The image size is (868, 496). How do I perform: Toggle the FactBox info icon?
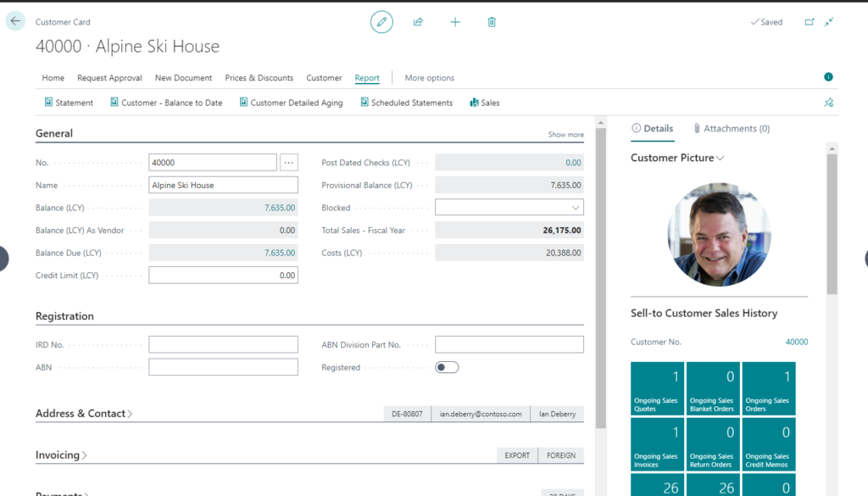click(x=828, y=77)
